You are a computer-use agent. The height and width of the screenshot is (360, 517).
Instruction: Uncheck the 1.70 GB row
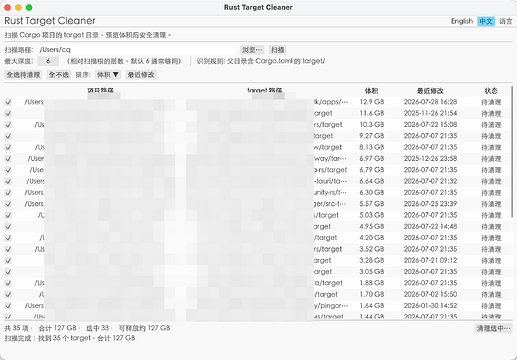[x=8, y=295]
